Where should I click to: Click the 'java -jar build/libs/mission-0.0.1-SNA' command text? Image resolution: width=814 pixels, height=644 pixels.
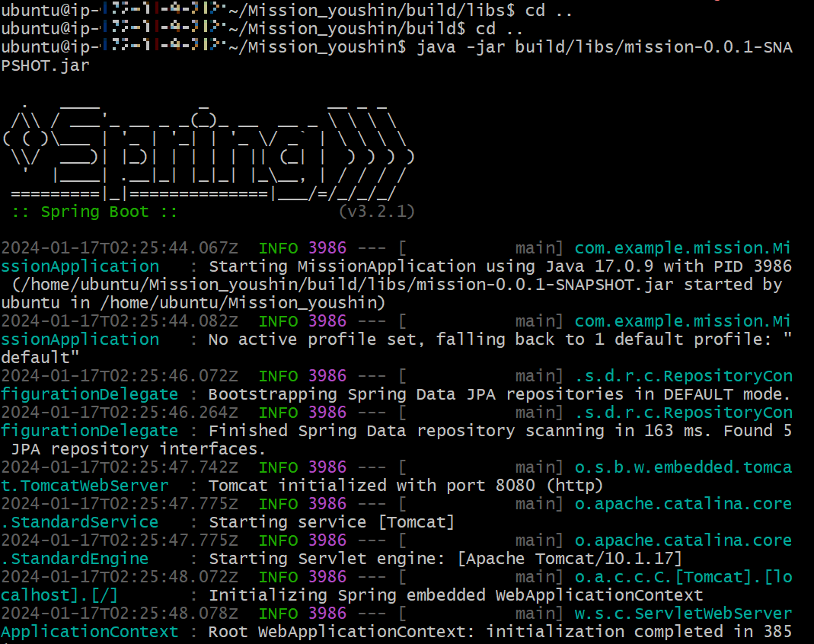(605, 47)
